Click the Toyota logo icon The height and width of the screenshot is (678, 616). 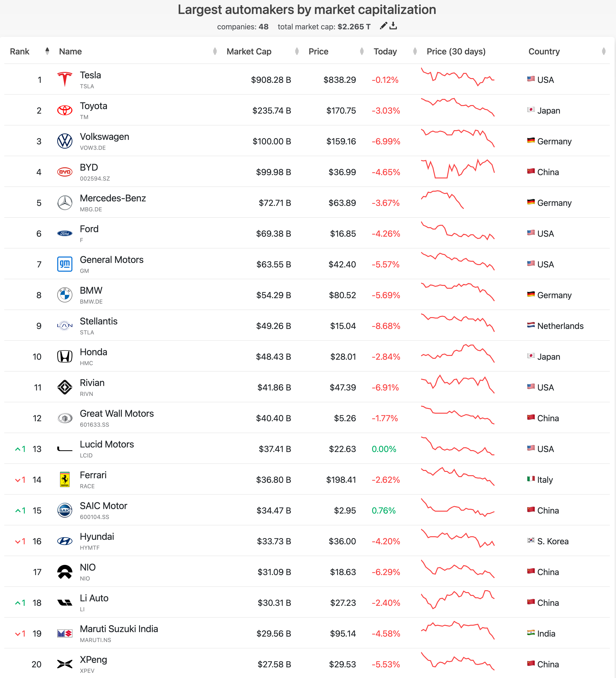pyautogui.click(x=65, y=110)
